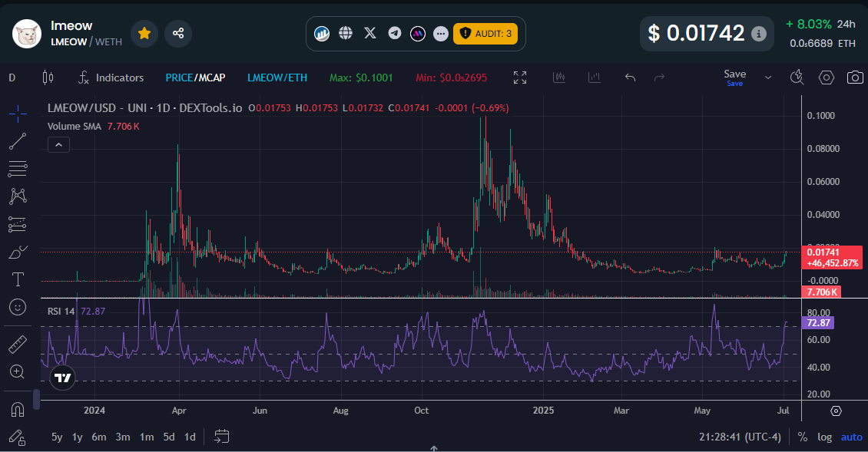This screenshot has width=868, height=452.
Task: Add lmeow to favorites with the star
Action: point(144,33)
